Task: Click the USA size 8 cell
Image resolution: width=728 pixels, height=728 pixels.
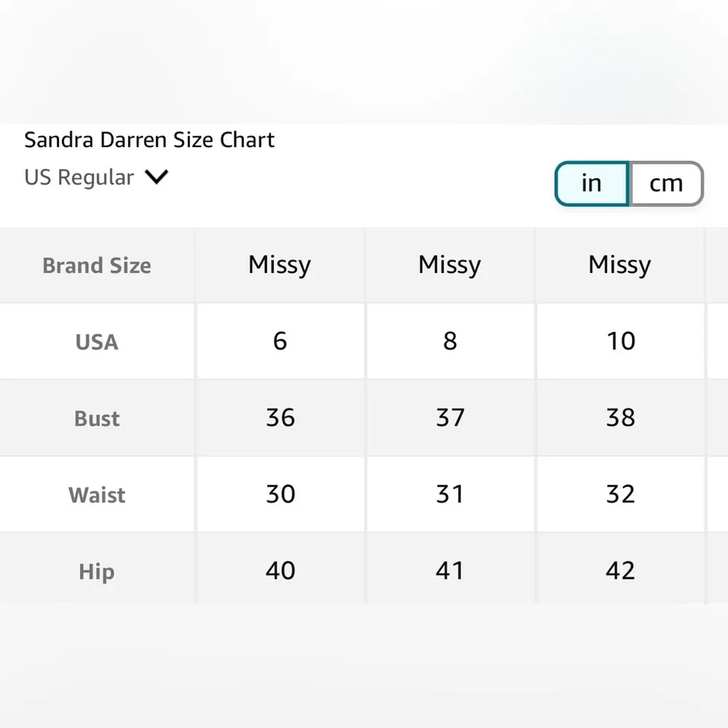Action: (450, 341)
